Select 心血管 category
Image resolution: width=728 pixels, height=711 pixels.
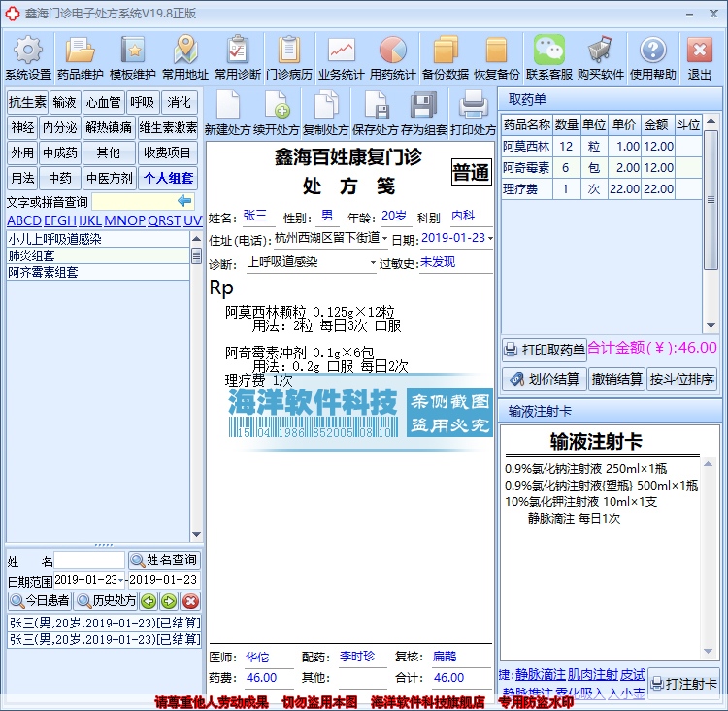(x=104, y=102)
